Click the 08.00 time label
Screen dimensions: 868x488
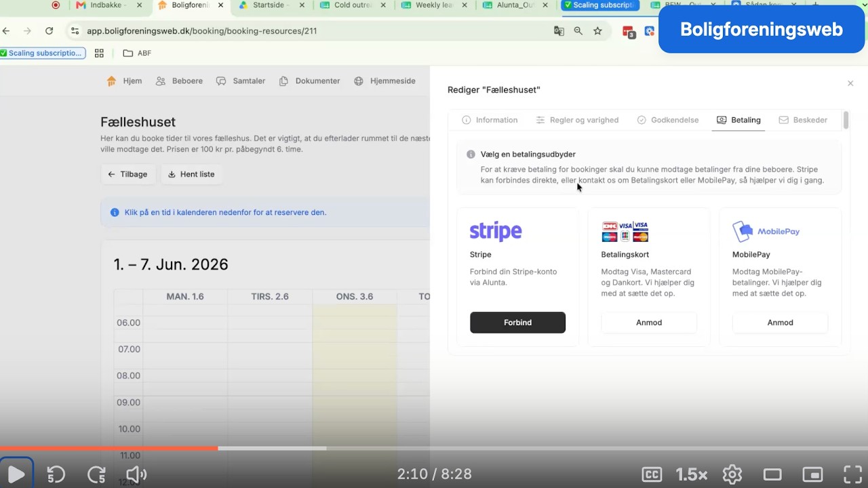coord(128,375)
